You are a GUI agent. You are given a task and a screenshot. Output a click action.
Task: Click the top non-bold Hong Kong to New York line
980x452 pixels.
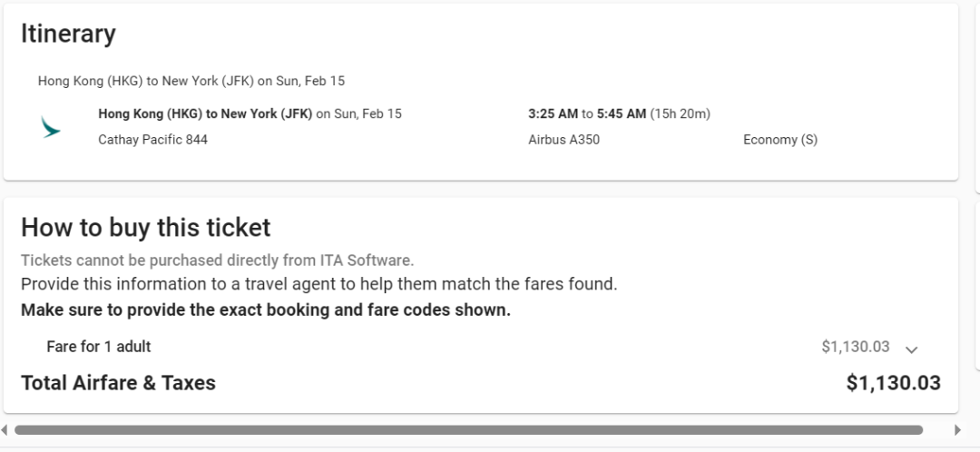point(191,81)
